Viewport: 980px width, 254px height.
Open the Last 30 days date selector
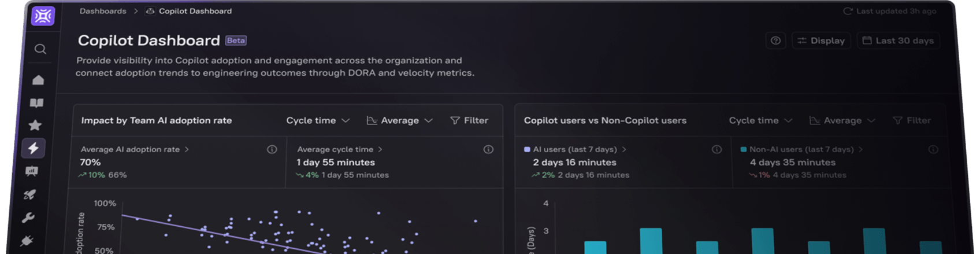(x=898, y=41)
